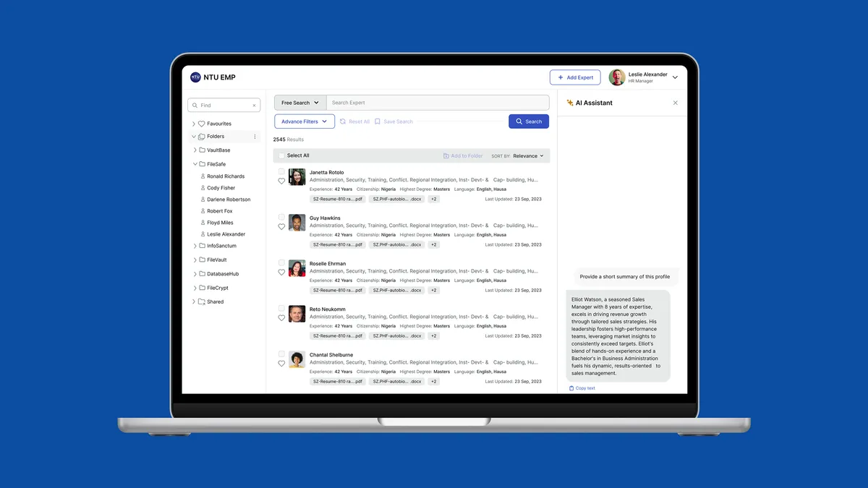
Task: Open the Sort By Relevance dropdown
Action: click(528, 156)
